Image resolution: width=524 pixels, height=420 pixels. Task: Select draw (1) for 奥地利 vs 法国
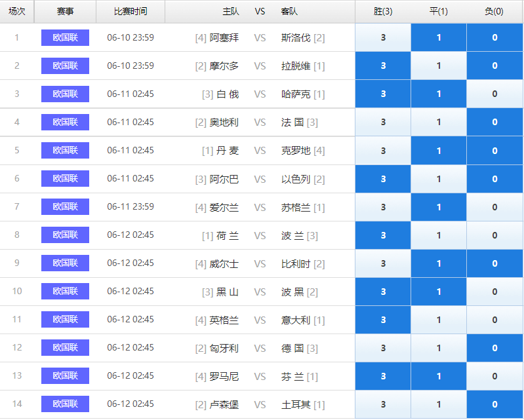(439, 122)
